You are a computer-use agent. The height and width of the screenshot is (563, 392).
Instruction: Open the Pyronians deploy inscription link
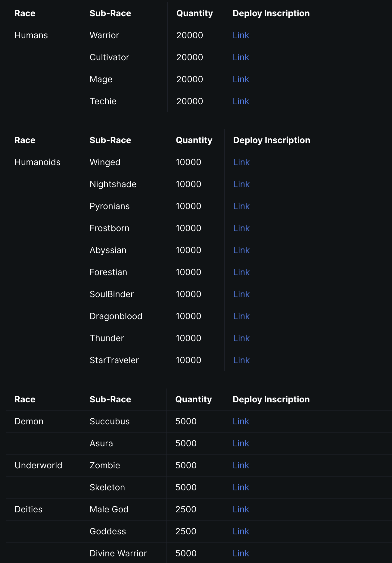[241, 206]
